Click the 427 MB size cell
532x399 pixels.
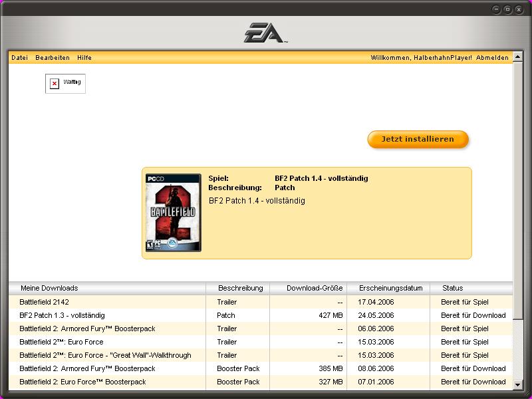click(331, 315)
